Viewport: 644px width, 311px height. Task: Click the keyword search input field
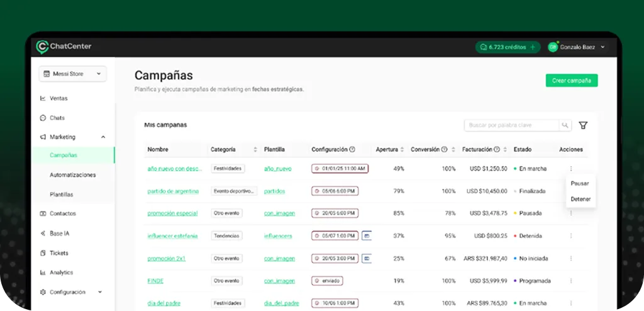coord(511,125)
